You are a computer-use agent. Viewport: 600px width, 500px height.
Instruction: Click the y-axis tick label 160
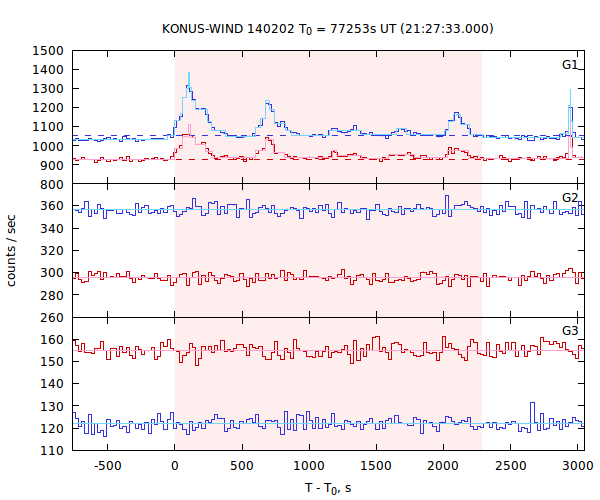pos(52,340)
